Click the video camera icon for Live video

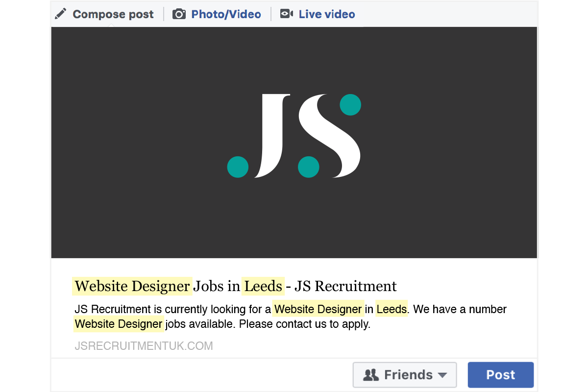tap(286, 14)
